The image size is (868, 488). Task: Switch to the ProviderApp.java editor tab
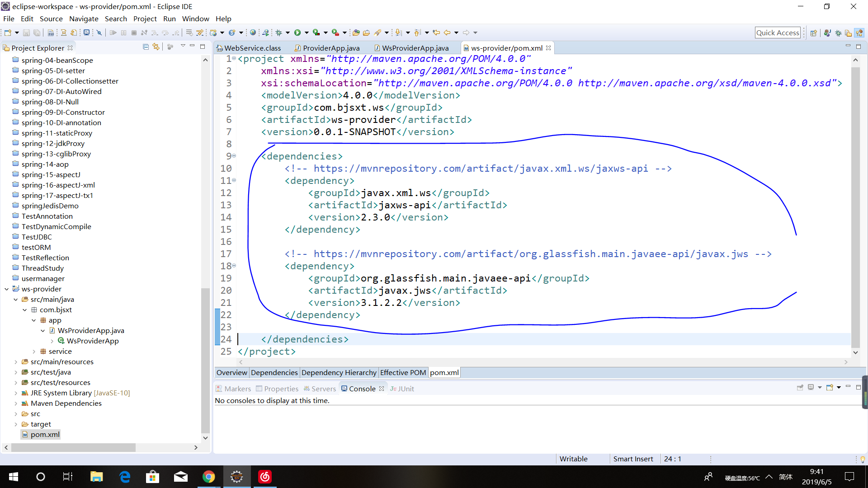tap(327, 48)
